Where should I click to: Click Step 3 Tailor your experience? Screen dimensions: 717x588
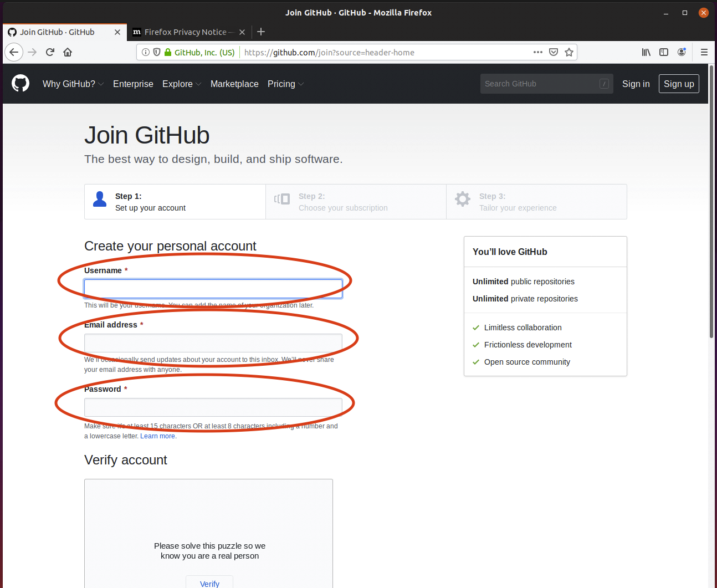pyautogui.click(x=536, y=202)
